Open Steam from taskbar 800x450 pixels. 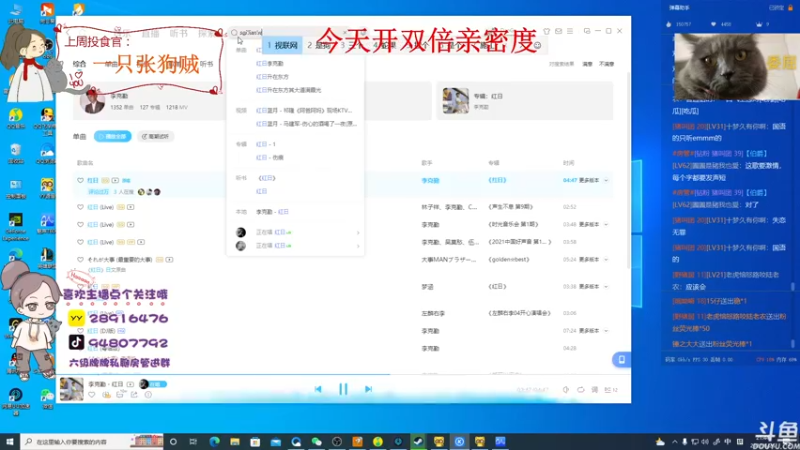click(418, 441)
